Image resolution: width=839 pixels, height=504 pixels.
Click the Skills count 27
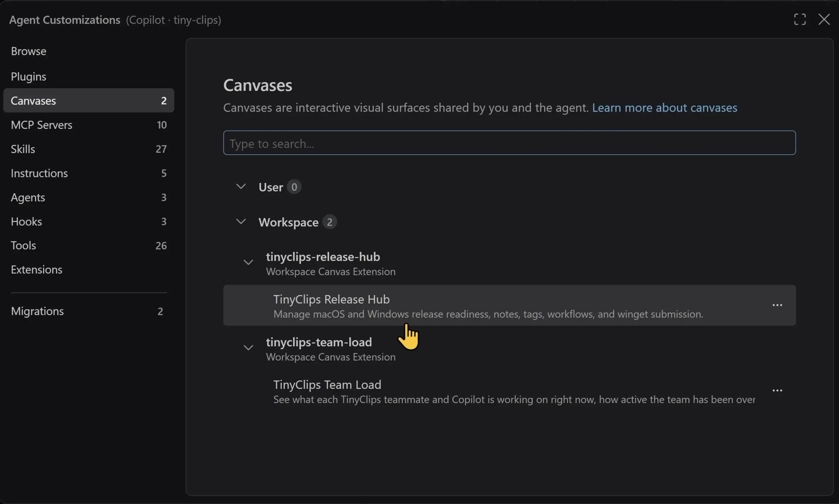click(161, 149)
